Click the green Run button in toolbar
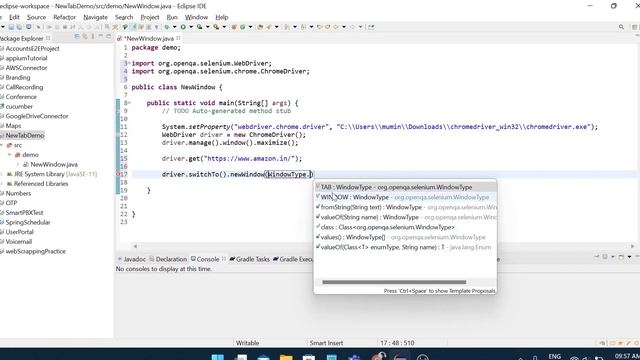The image size is (640, 360). coord(183,27)
